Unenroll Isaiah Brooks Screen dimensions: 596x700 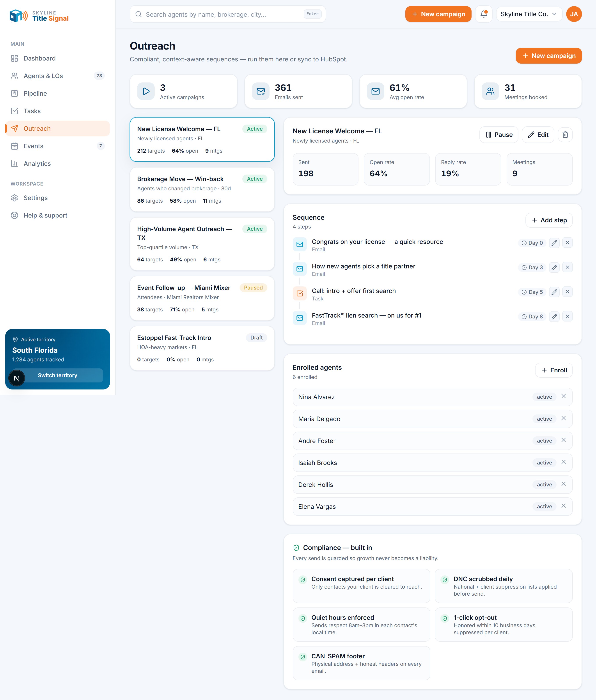click(x=563, y=462)
